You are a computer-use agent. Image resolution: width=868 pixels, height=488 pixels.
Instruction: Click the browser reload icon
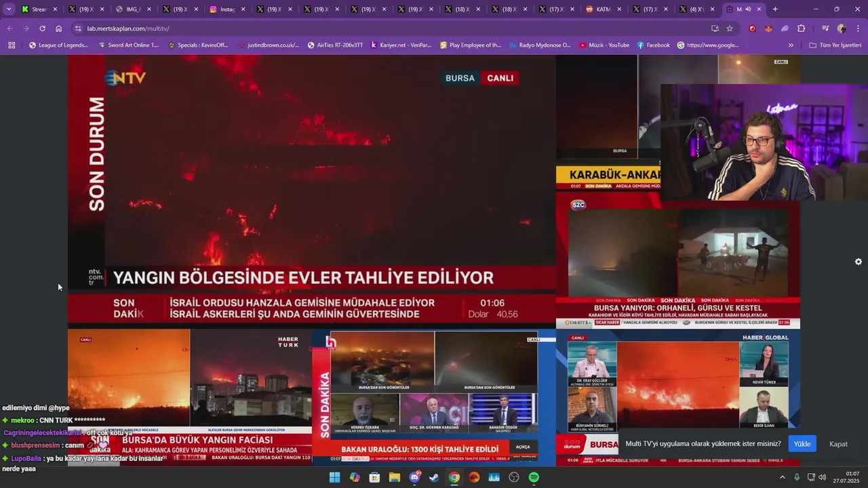(x=42, y=28)
